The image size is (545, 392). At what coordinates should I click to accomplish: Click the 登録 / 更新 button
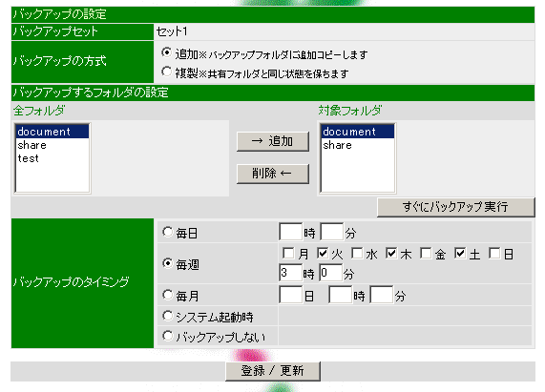[x=273, y=371]
